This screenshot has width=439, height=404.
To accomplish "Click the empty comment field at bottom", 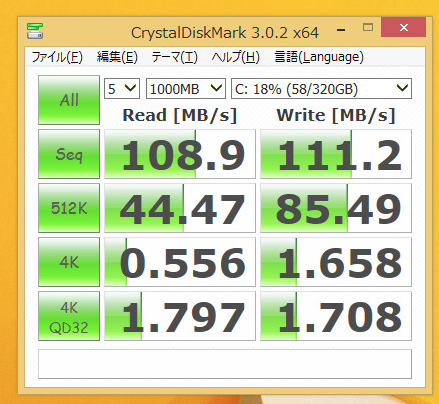I will click(x=225, y=364).
